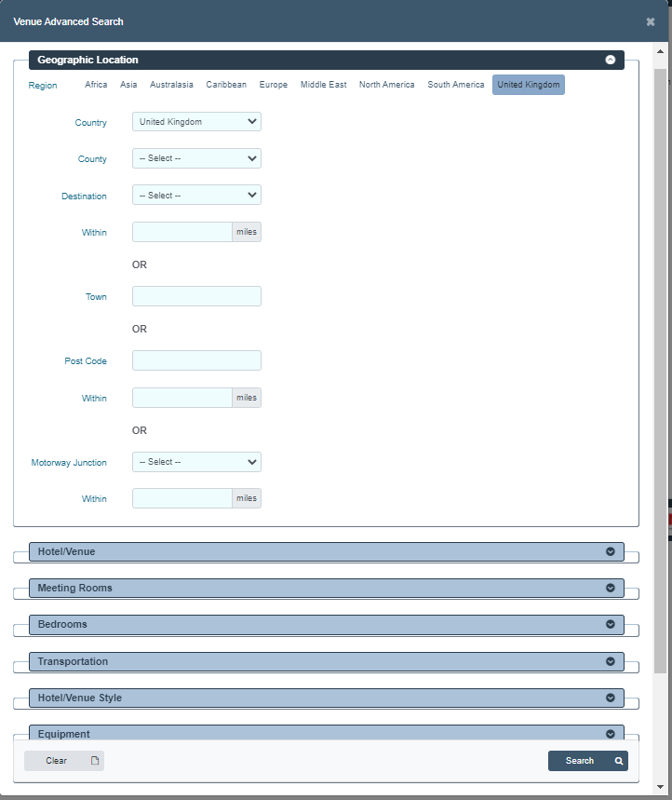672x800 pixels.
Task: Click the Search button
Action: (588, 761)
